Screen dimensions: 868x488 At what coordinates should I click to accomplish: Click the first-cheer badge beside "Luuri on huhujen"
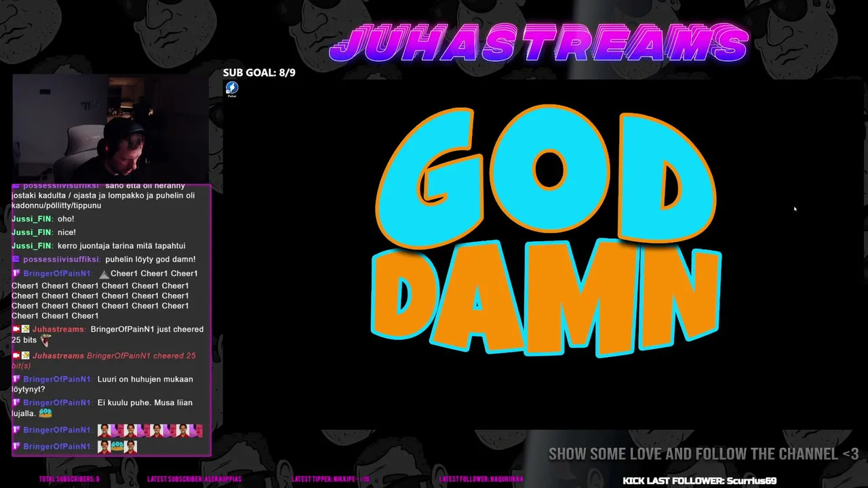tap(16, 380)
